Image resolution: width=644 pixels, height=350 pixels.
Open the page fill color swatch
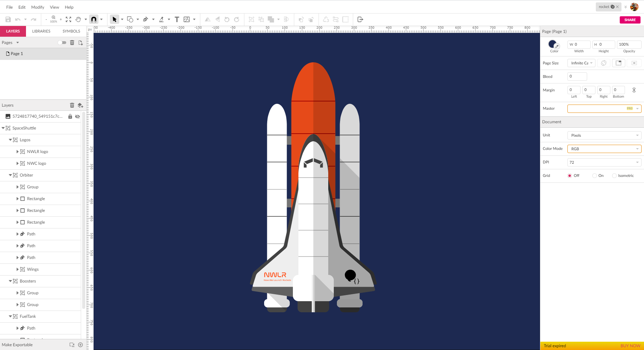(x=553, y=44)
